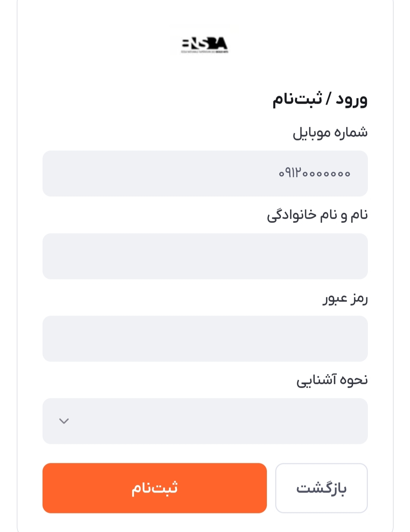
Task: Click the نحوه آشنایی label
Action: click(332, 380)
